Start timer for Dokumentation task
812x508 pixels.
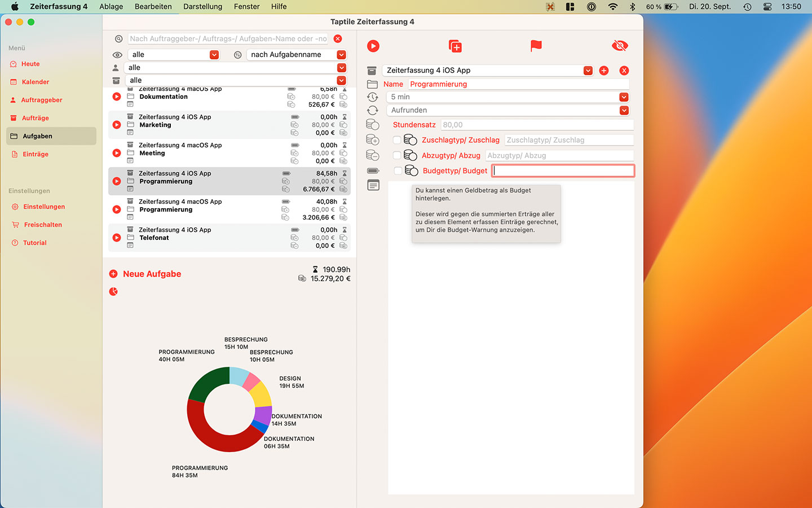pos(117,97)
